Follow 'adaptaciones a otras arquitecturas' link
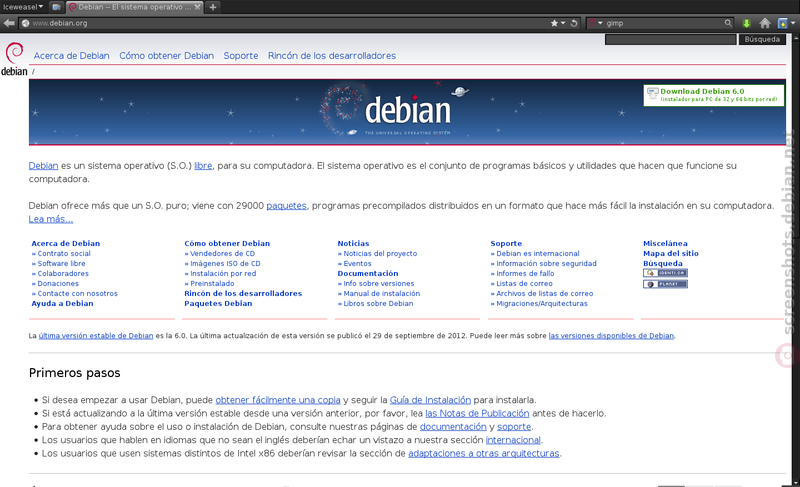Screen dimensions: 800x487 [x=484, y=453]
